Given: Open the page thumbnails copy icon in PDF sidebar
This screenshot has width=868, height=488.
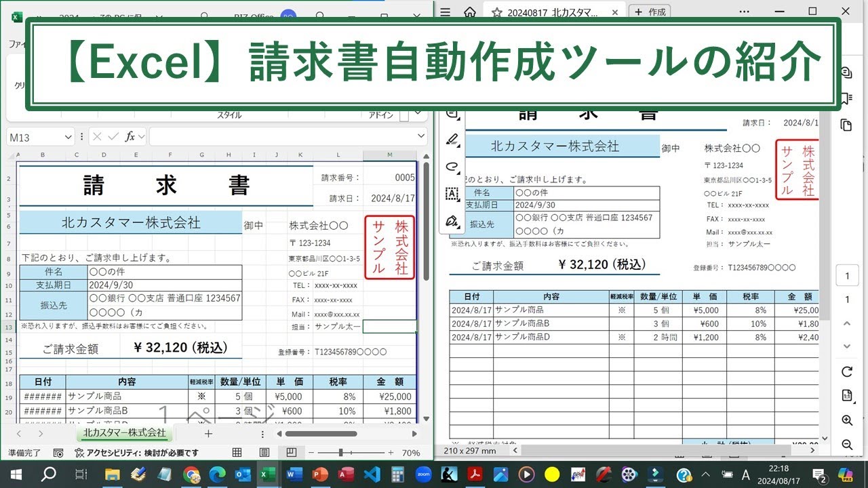Looking at the screenshot, I should pyautogui.click(x=846, y=125).
